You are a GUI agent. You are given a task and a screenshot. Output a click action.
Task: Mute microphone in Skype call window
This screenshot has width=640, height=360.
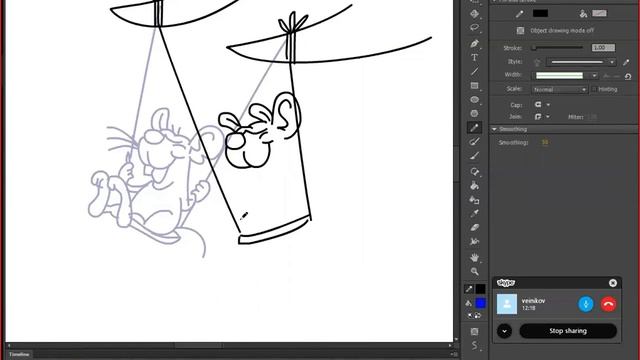point(586,304)
